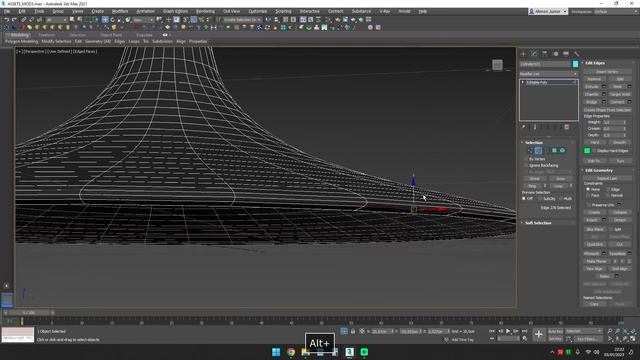
Task: Click Configure Modifier Sets icon
Action: tap(567, 127)
